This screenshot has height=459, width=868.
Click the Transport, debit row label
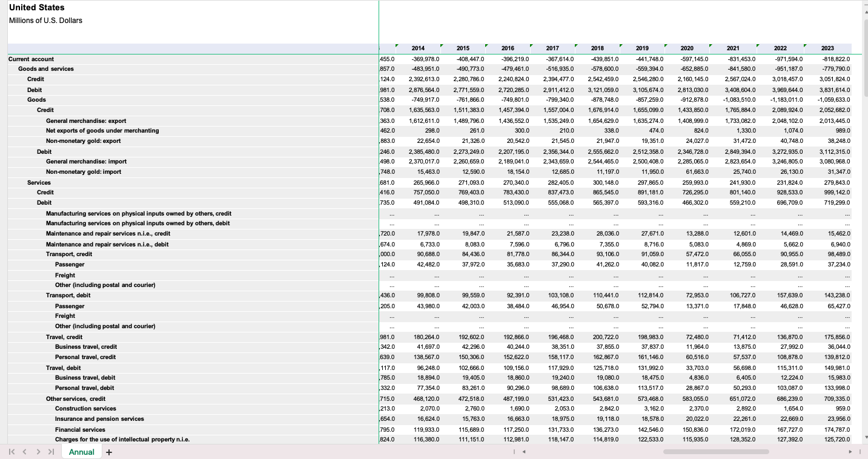[68, 296]
